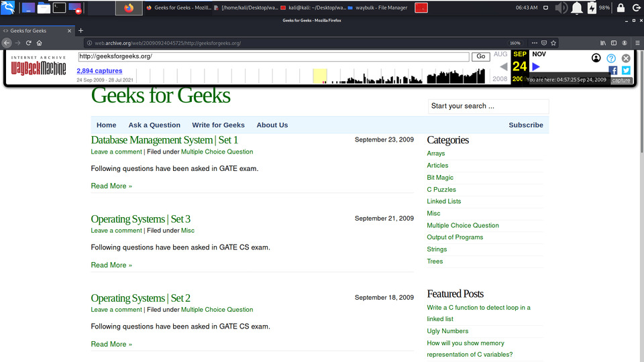
Task: Jump to the previous capture arrow
Action: (504, 66)
